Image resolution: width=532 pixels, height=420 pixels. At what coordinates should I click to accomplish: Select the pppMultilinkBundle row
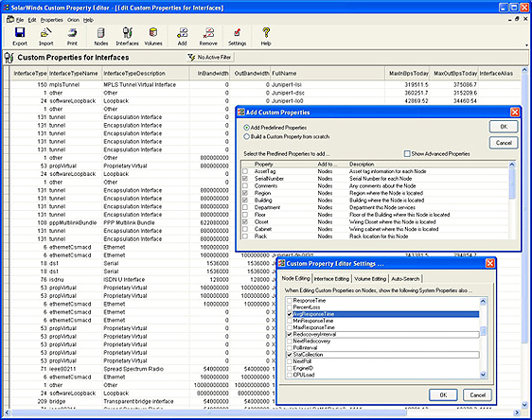123,222
